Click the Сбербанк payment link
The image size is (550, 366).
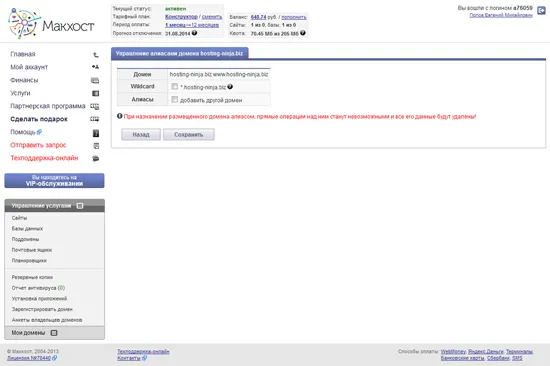(x=498, y=358)
